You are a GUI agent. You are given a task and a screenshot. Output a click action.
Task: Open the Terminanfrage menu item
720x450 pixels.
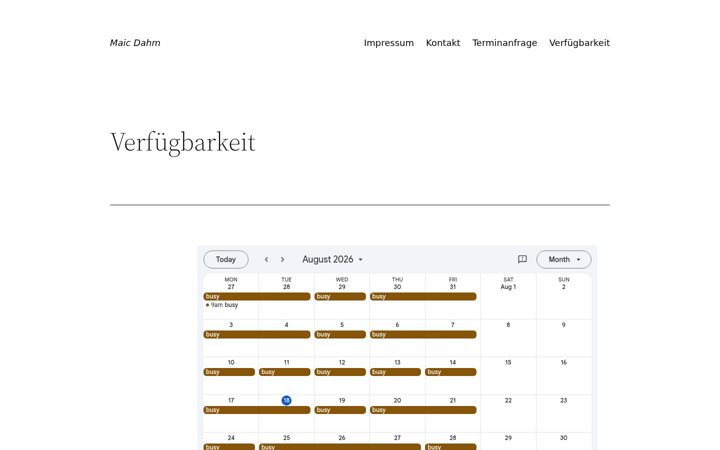tap(505, 43)
